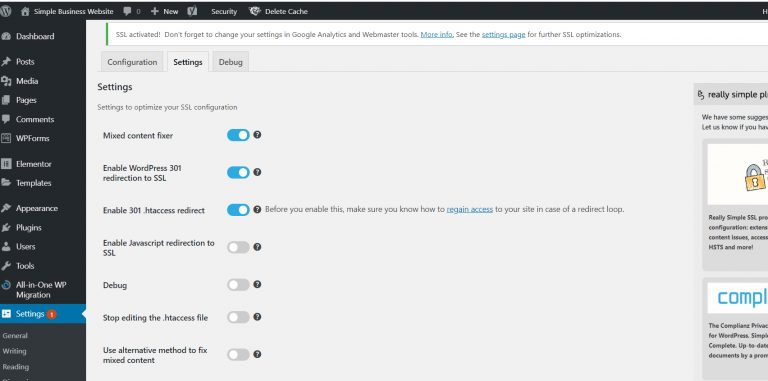Open the settings page link in notice
Screen dimensions: 768x381
tap(504, 35)
